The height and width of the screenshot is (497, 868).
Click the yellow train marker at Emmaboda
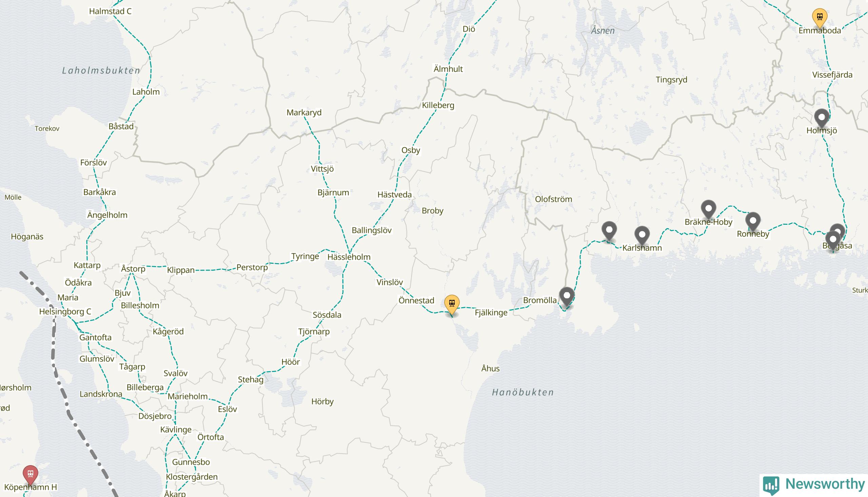(820, 17)
